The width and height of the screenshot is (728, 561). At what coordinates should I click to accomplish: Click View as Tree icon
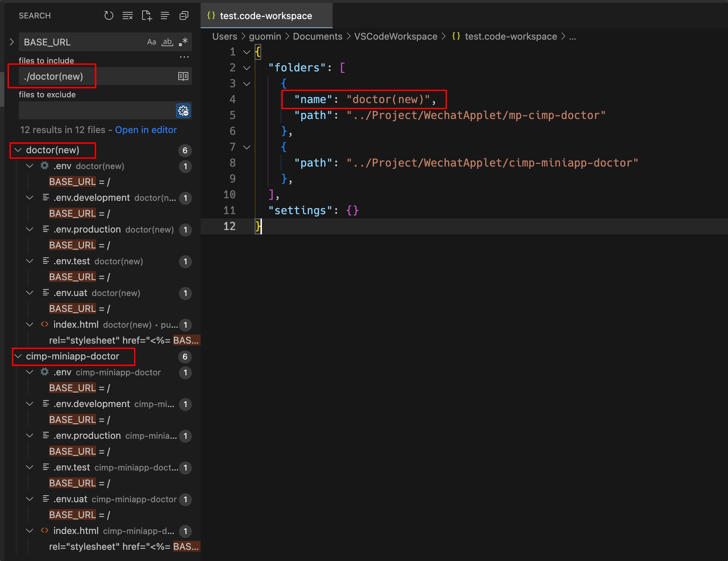(165, 16)
